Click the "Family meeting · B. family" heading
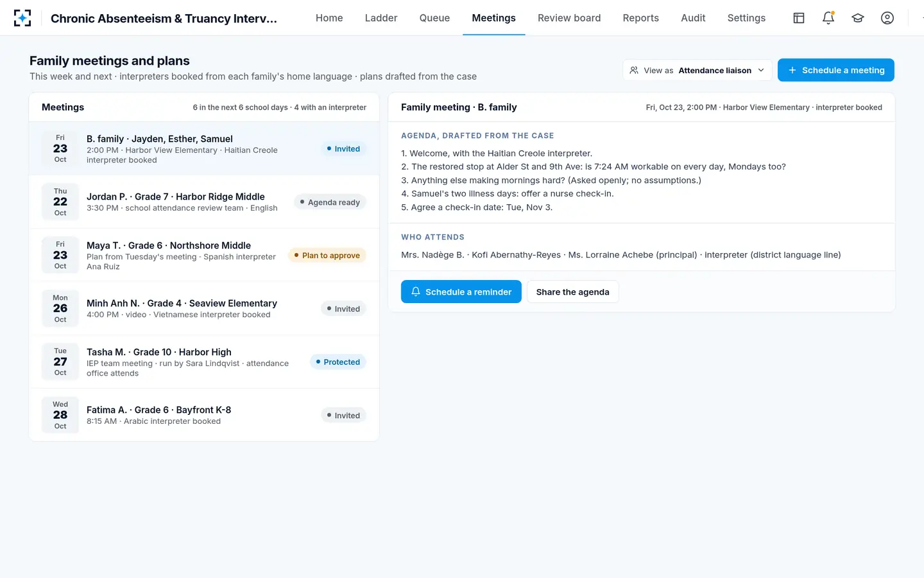Viewport: 924px width, 578px height. click(x=459, y=107)
